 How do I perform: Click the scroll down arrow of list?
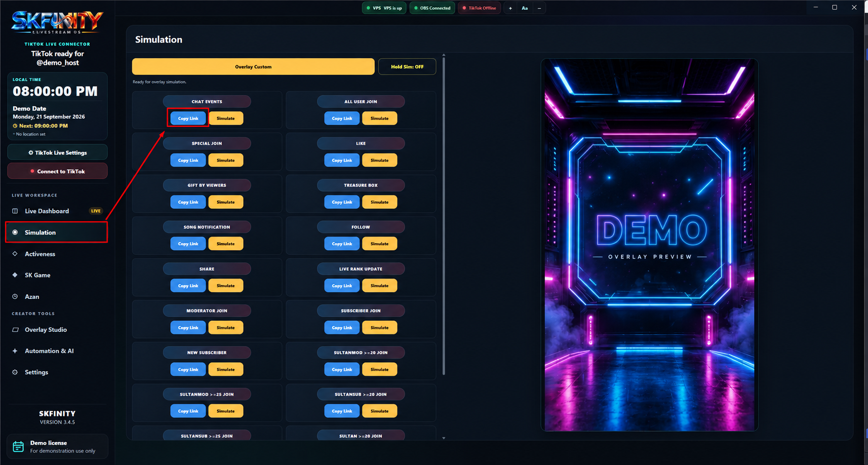point(444,438)
